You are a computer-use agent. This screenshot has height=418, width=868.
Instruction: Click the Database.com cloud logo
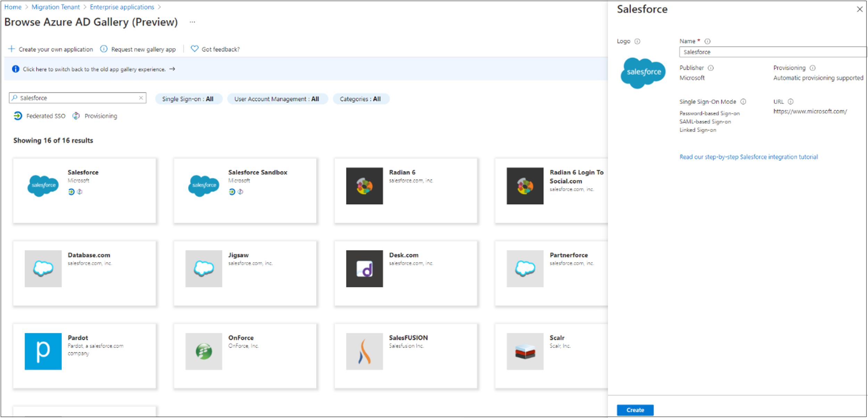click(43, 269)
